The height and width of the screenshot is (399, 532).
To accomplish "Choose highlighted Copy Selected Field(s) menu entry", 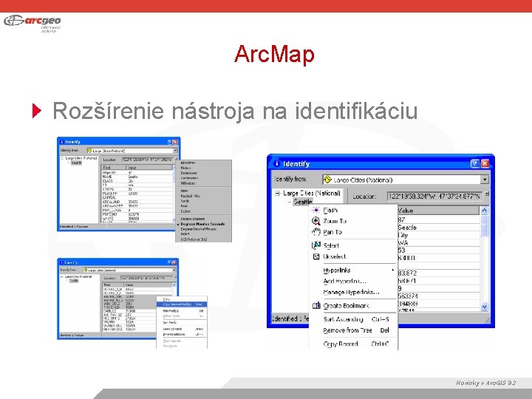I will tap(182, 304).
